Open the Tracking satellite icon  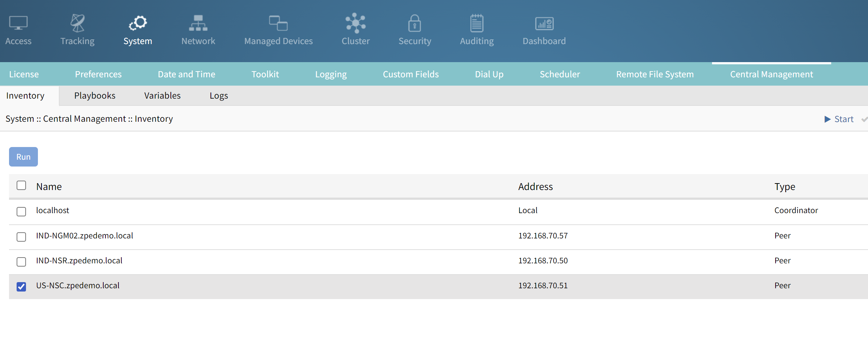(x=78, y=23)
